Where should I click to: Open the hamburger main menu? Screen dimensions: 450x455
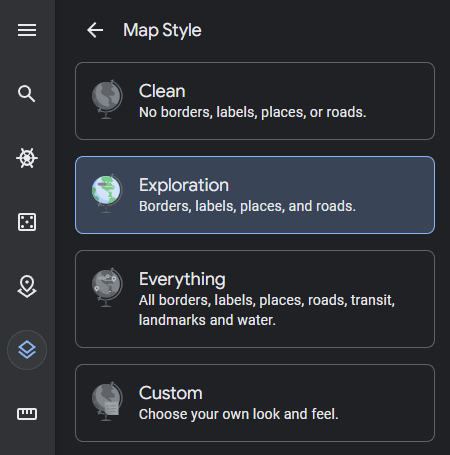click(27, 30)
